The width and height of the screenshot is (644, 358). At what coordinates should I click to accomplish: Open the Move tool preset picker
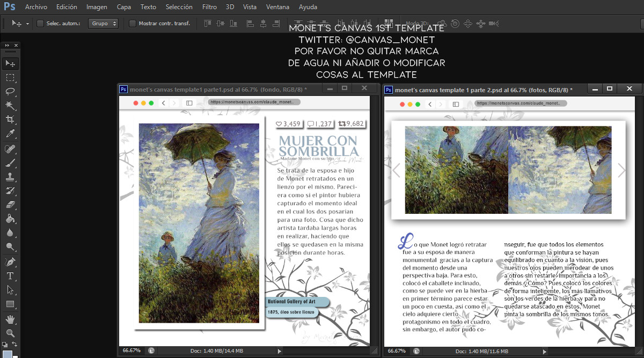click(27, 24)
